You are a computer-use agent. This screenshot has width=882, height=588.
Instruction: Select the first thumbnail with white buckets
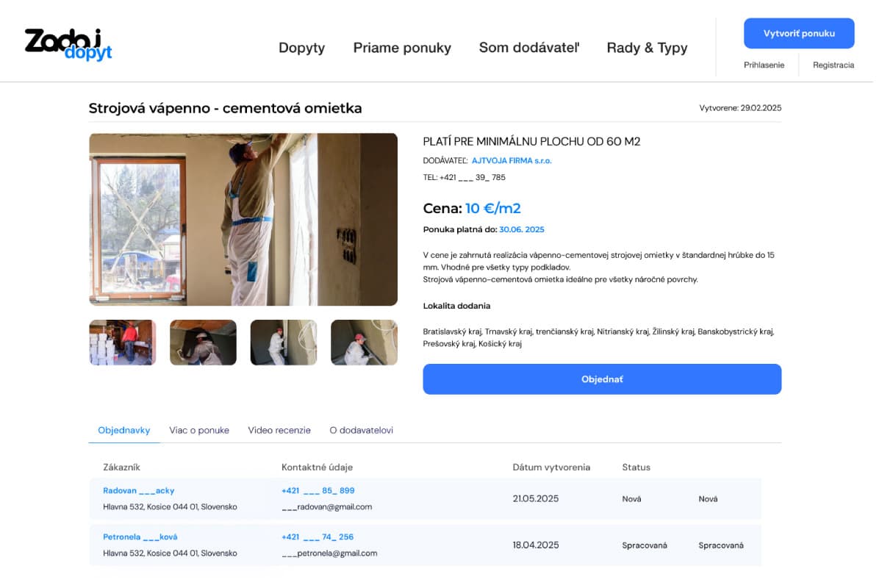tap(123, 343)
